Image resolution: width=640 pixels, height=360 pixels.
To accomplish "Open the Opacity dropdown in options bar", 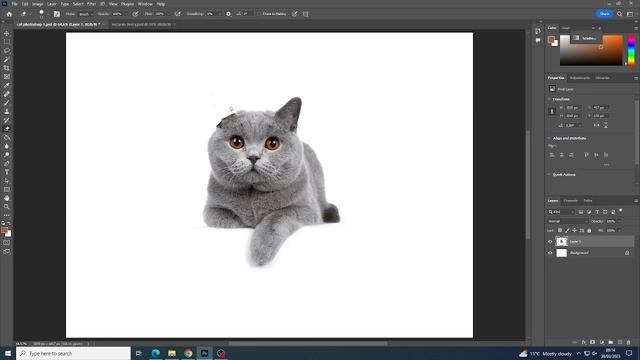I will (126, 14).
